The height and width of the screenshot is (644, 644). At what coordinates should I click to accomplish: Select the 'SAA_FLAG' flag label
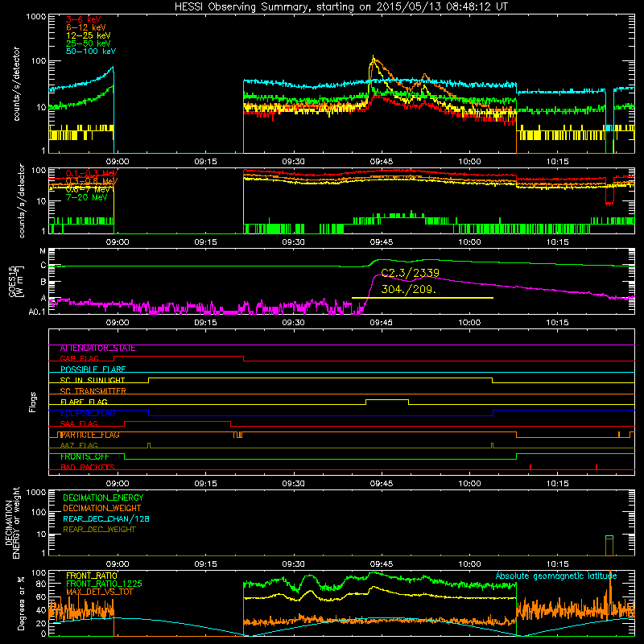[x=79, y=423]
